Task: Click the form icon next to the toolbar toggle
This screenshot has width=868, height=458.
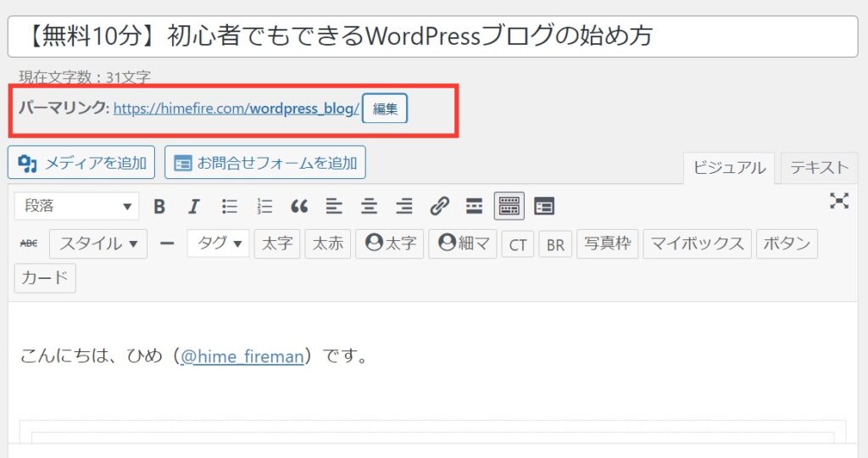Action: (544, 207)
